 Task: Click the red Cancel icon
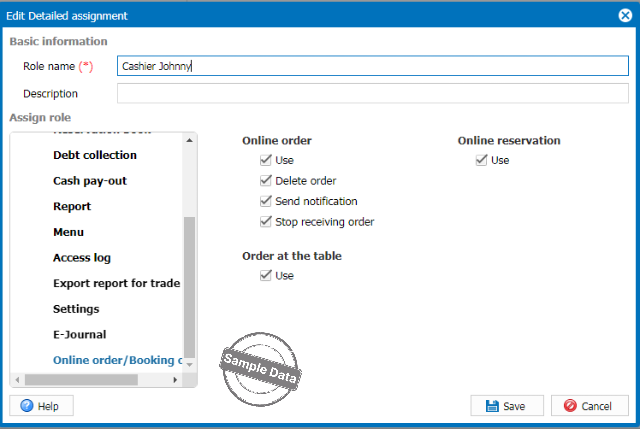tap(569, 406)
